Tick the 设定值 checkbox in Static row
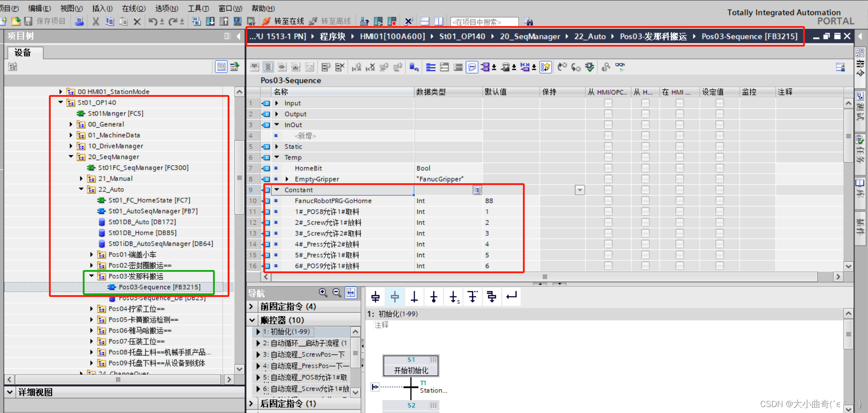The width and height of the screenshot is (868, 413). (x=719, y=146)
